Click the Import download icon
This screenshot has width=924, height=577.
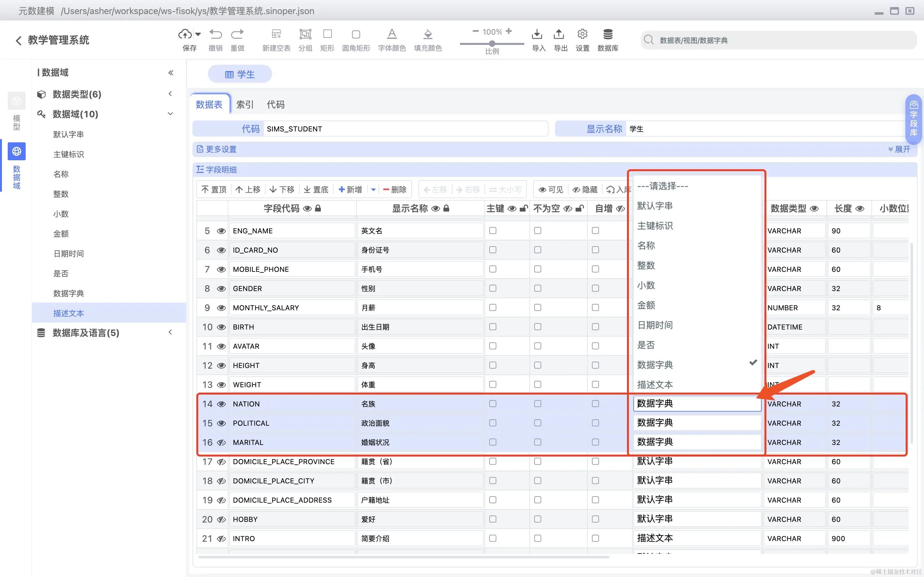[x=537, y=34]
